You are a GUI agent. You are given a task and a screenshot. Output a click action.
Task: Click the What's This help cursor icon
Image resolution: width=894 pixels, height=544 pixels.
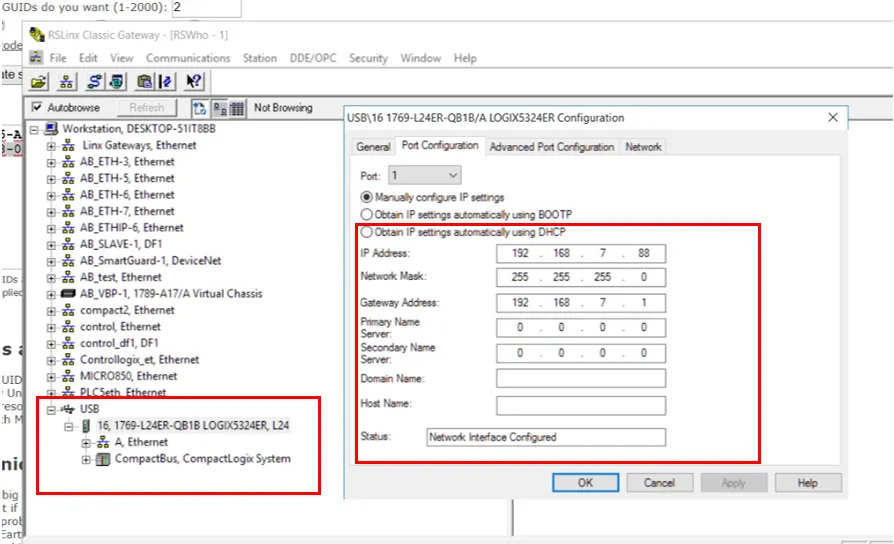point(194,82)
